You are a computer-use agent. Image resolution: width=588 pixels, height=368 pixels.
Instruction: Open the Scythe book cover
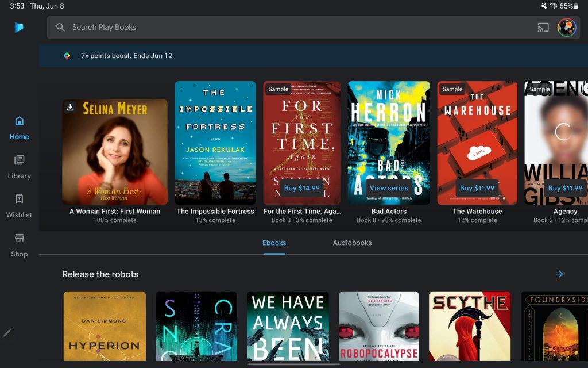[469, 326]
